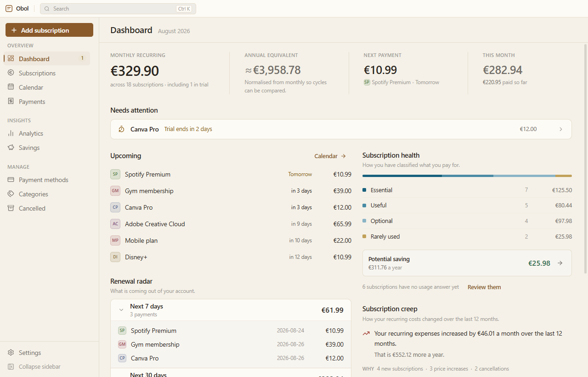Image resolution: width=588 pixels, height=377 pixels.
Task: Click the Obol logo icon
Action: click(9, 8)
